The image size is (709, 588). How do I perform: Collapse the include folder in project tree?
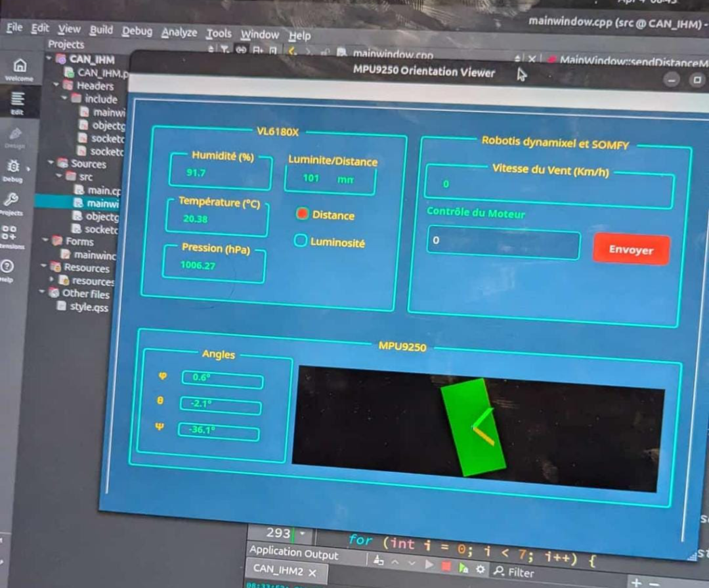pos(64,98)
